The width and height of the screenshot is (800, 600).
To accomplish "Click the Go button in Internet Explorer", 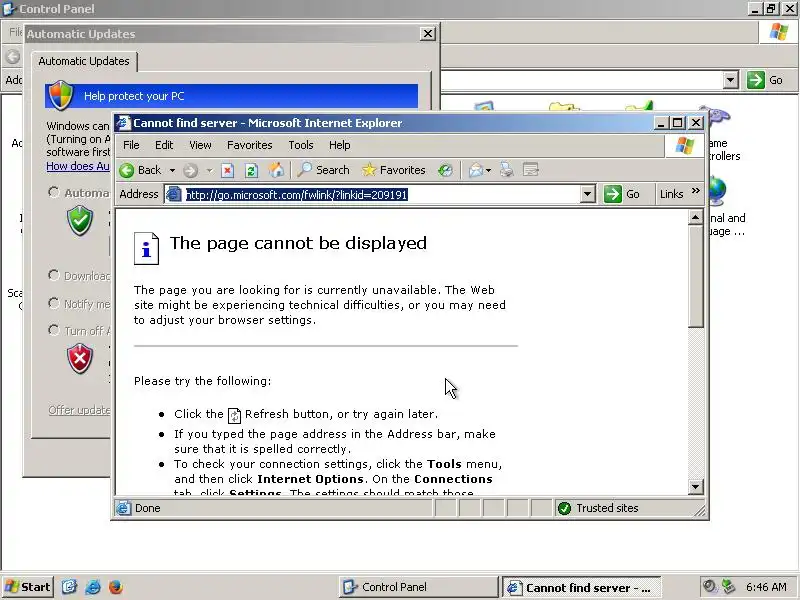I will pyautogui.click(x=622, y=194).
